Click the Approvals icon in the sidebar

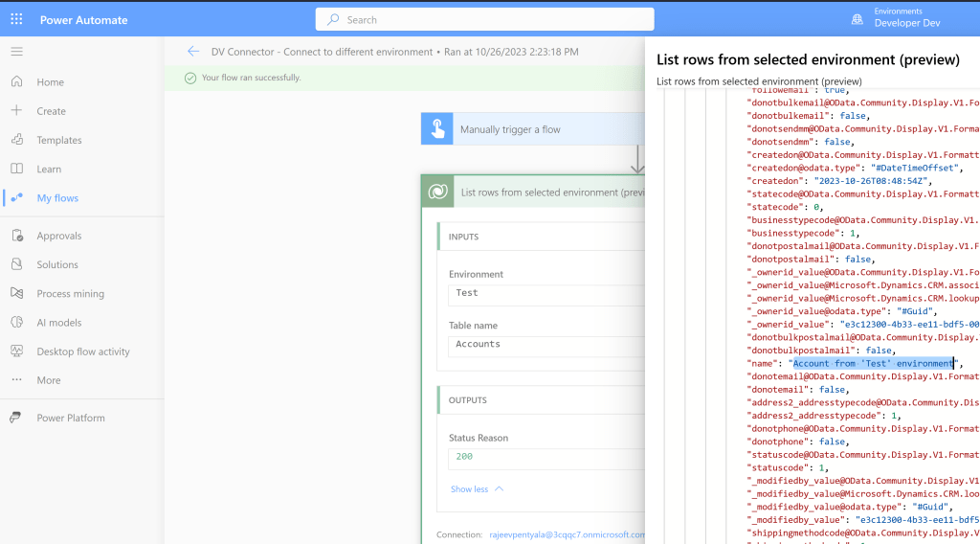point(17,236)
